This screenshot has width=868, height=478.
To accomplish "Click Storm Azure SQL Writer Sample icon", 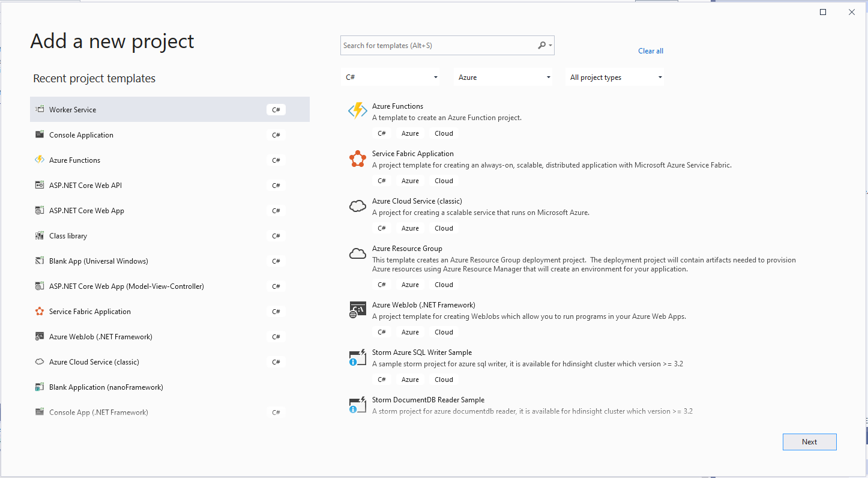I will (358, 358).
